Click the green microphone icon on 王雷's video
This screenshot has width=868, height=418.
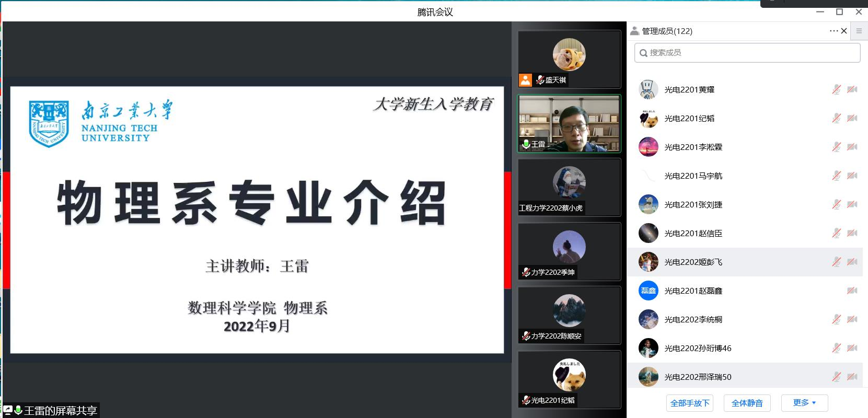coord(526,144)
